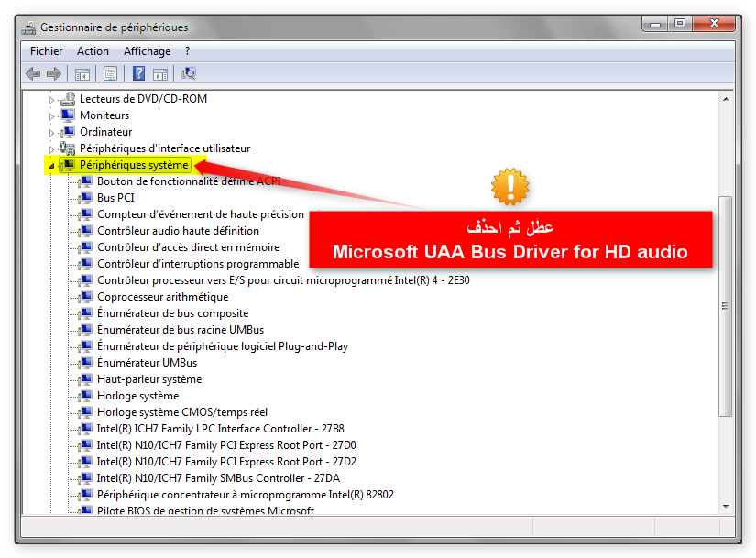756x558 pixels.
Task: Select Haut-parleur système in the list
Action: (x=148, y=379)
